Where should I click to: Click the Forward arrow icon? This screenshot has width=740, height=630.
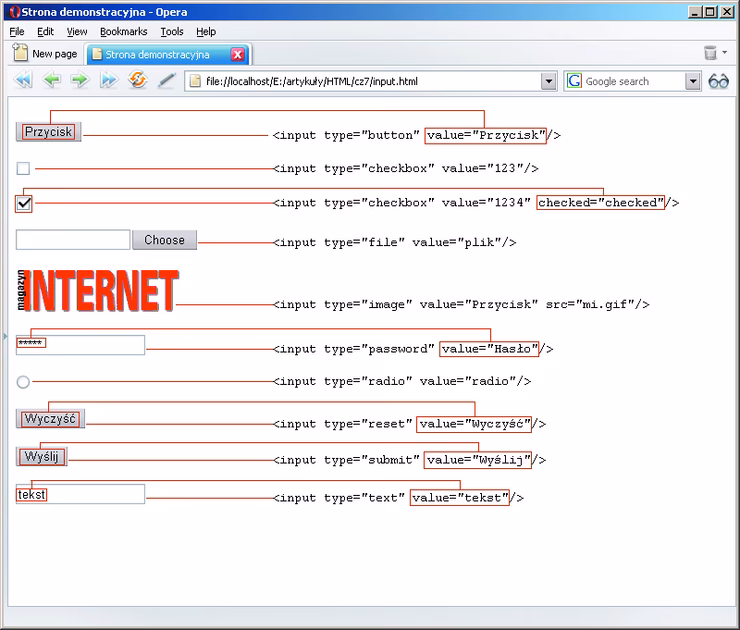click(x=80, y=81)
